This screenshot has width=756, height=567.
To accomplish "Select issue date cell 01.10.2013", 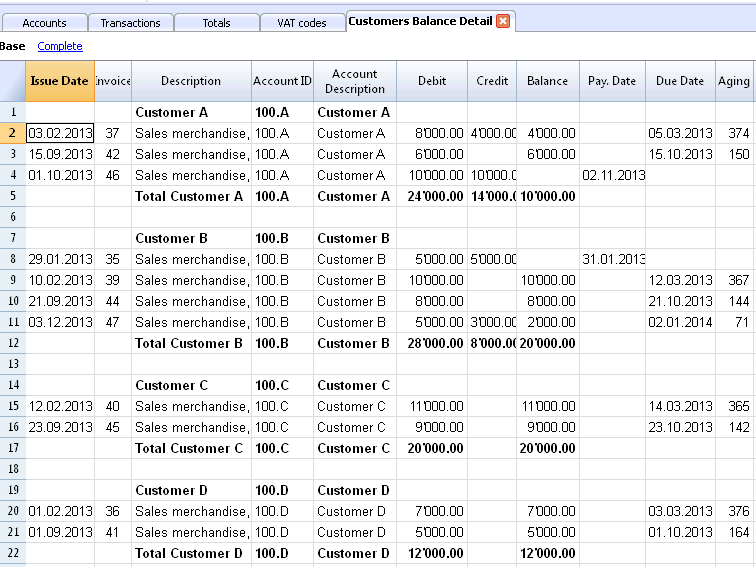I will 60,175.
